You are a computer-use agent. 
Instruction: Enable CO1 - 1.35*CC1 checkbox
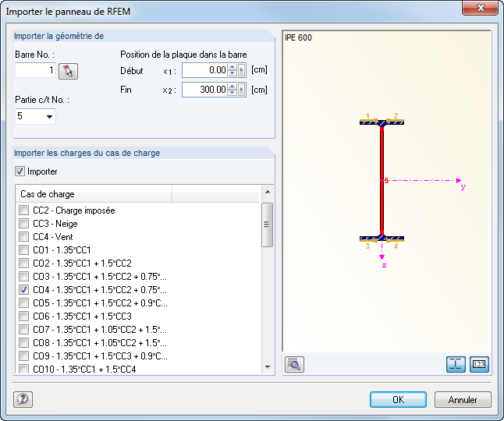[23, 249]
